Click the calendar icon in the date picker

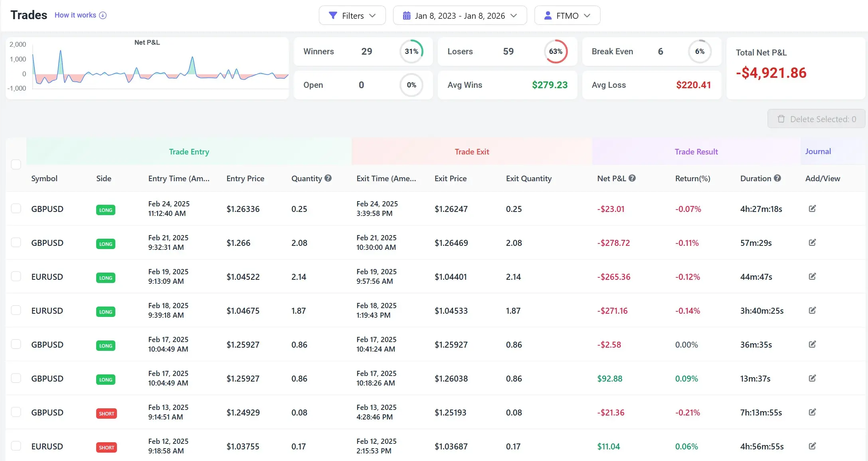tap(407, 15)
